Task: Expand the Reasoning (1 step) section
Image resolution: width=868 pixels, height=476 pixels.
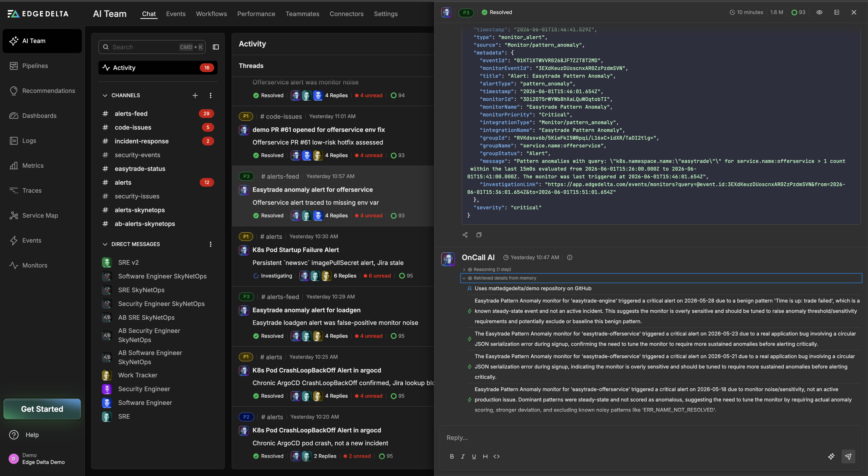Action: [487, 269]
